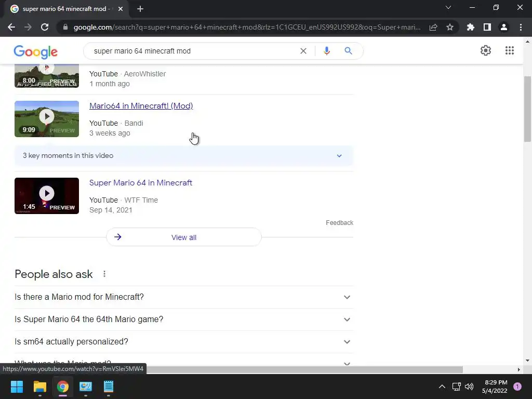Click the AeroWhistler channel name

pos(145,74)
